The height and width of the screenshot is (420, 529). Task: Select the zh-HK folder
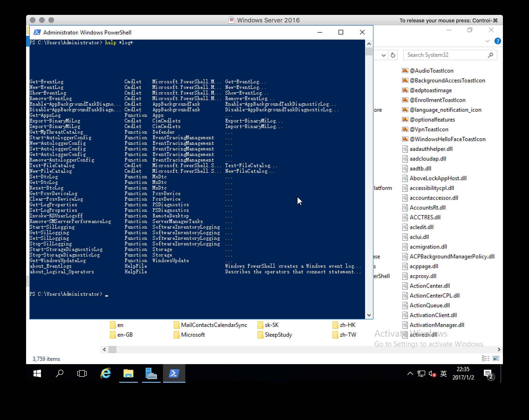point(344,325)
